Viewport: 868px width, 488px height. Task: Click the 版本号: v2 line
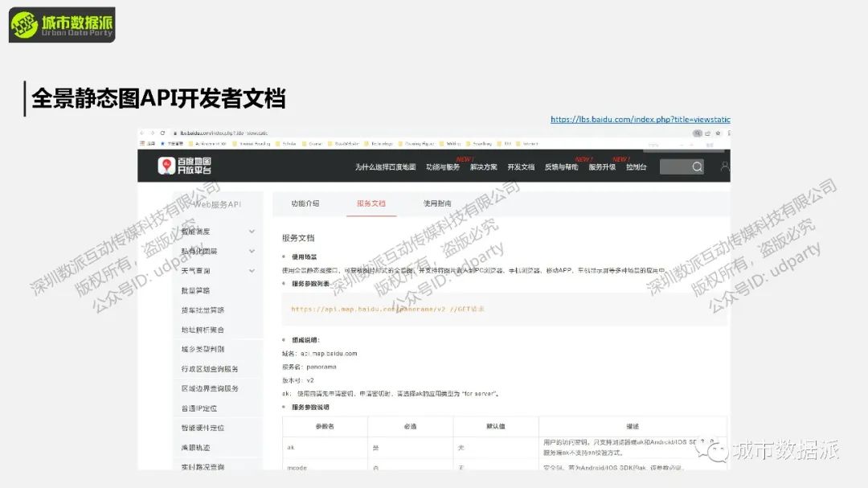298,380
